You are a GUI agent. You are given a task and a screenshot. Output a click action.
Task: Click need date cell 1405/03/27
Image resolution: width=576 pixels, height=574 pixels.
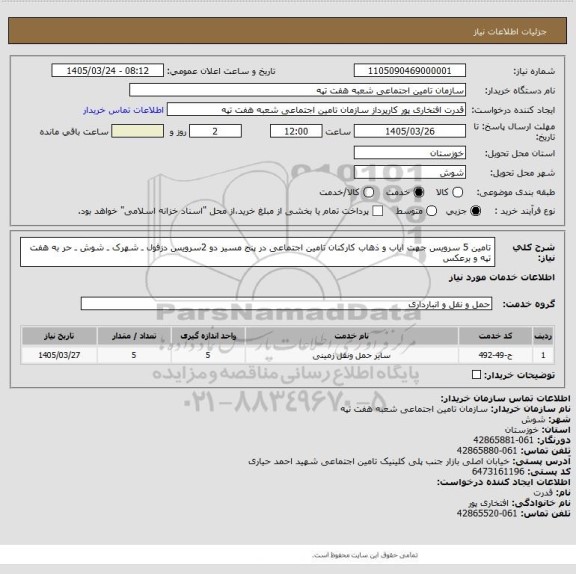[x=59, y=355]
